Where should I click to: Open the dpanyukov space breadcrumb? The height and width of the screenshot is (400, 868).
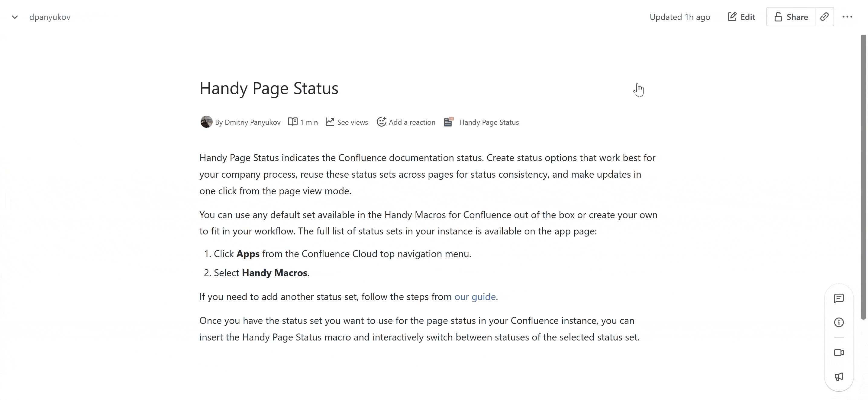pyautogui.click(x=50, y=17)
